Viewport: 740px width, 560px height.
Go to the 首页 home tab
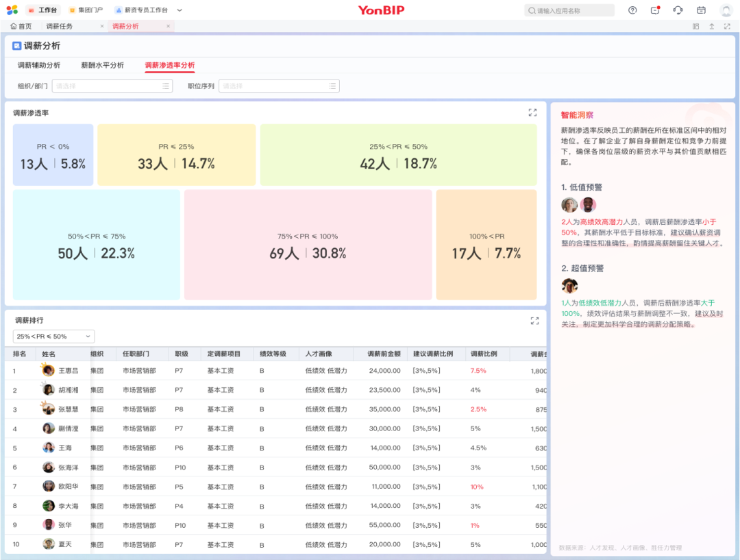click(x=21, y=26)
